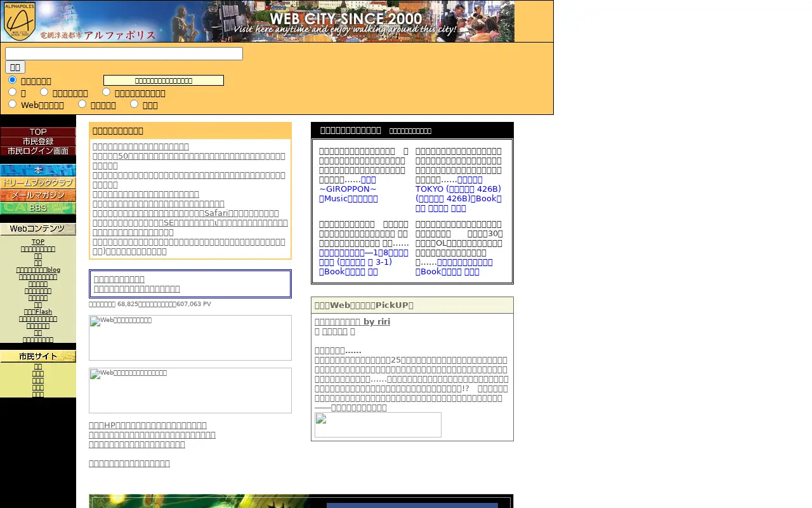Open the orange メールマガジン sidebar banner
Image resolution: width=812 pixels, height=508 pixels.
tap(38, 196)
